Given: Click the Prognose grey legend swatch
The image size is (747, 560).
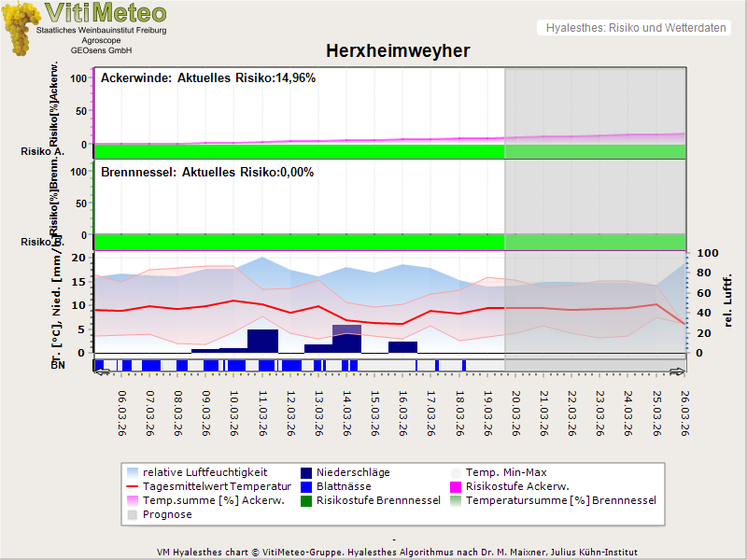Looking at the screenshot, I should [134, 514].
